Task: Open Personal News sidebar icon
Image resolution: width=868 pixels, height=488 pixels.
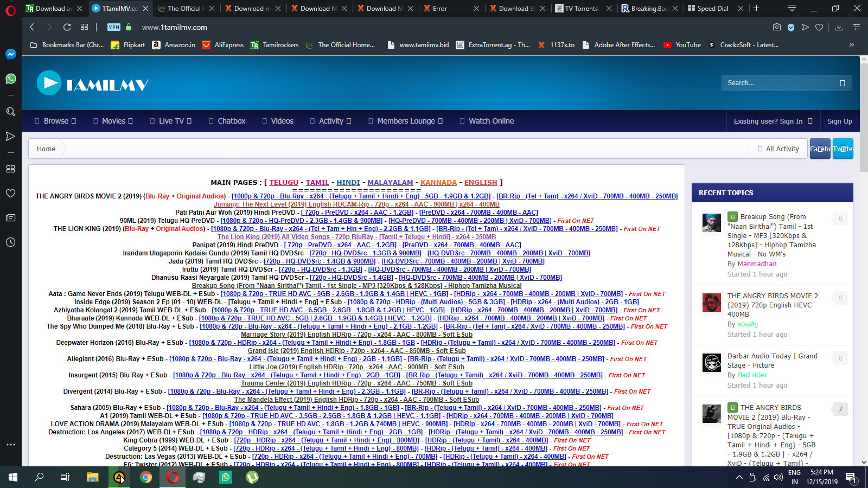Action: coord(10,217)
